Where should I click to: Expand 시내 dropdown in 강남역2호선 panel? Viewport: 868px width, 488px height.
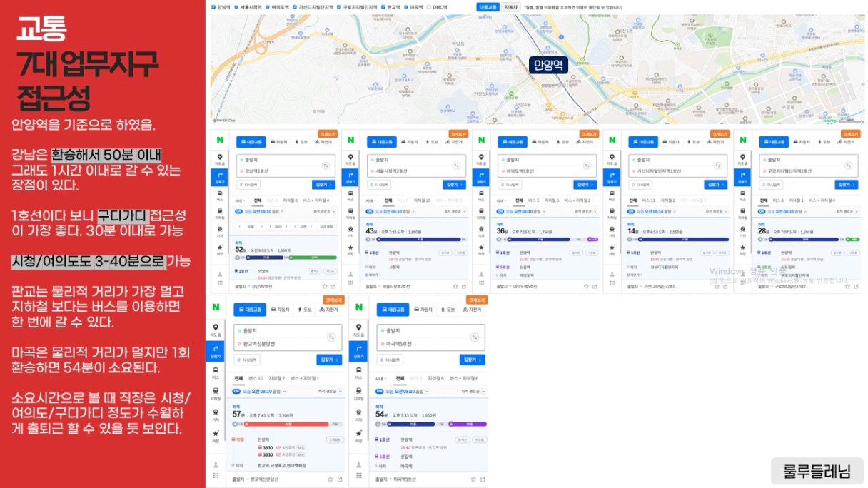(x=241, y=200)
